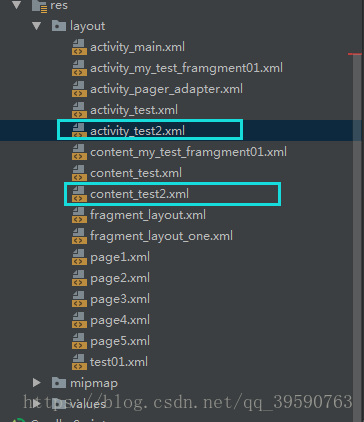The height and width of the screenshot is (422, 364).
Task: Click the test01.xml file icon
Action: click(x=79, y=362)
